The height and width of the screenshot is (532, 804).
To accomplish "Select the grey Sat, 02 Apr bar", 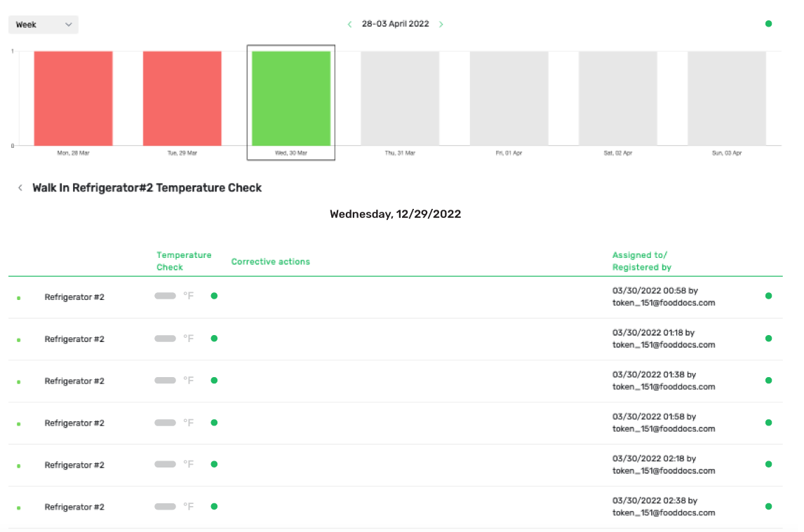I will (x=618, y=98).
